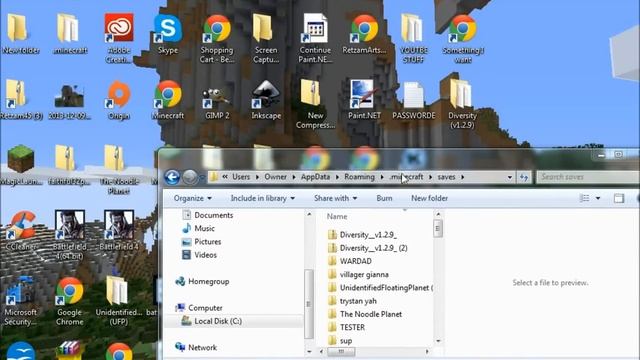Go to the Owner breadcrumb
Screen dimensions: 640x360
coord(276,177)
